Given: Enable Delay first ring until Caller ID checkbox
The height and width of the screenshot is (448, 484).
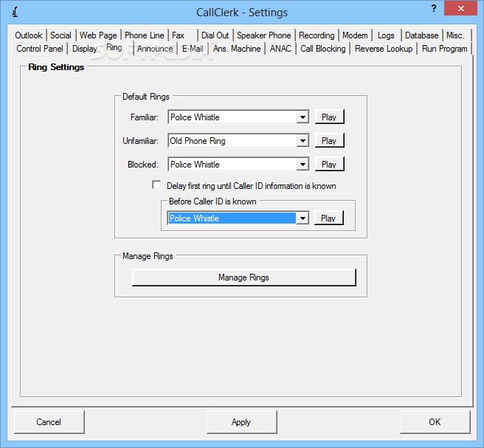Looking at the screenshot, I should (157, 185).
